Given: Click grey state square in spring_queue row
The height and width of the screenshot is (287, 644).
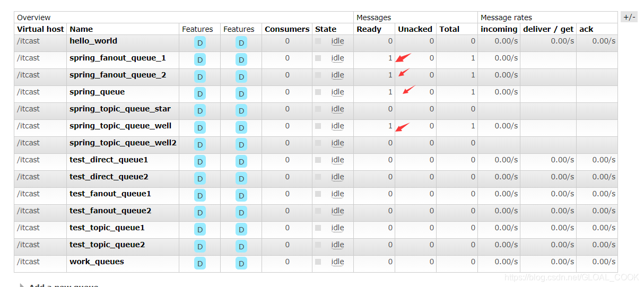Looking at the screenshot, I should [318, 92].
